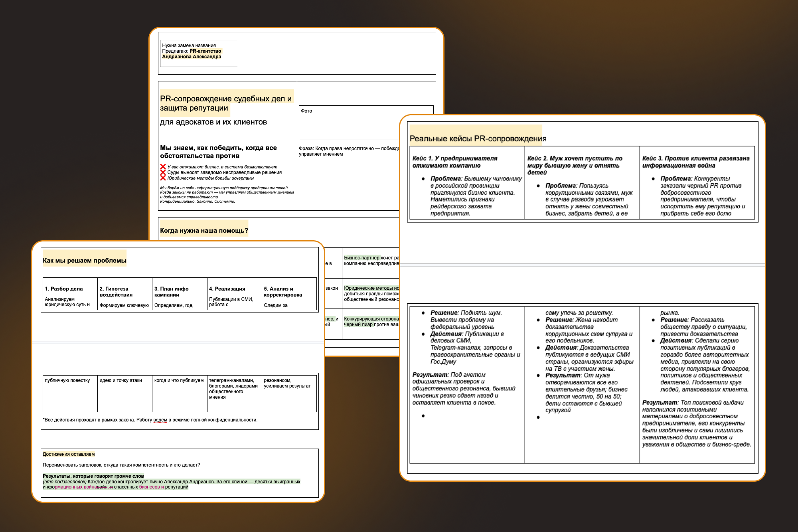Screen dimensions: 798x532
Task: Click 'Проблема: Бывшему чиновнику' bullet in Кейс 1
Action: (476, 196)
